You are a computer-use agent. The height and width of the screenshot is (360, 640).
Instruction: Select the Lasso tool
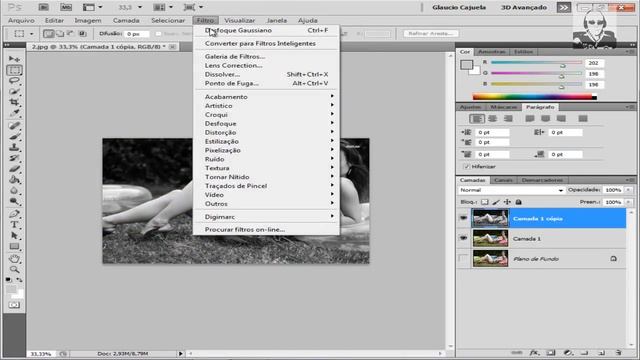click(x=14, y=81)
